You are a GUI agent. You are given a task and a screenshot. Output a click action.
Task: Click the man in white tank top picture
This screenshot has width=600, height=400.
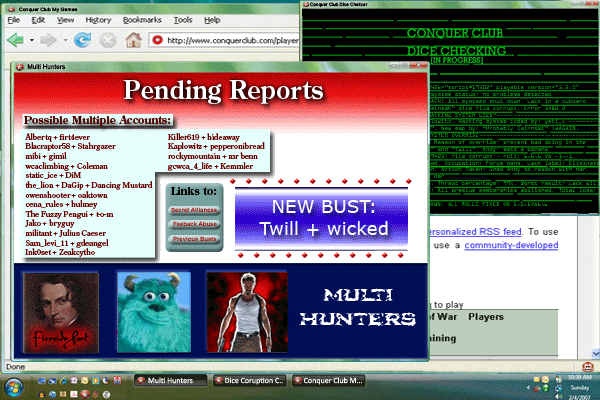pyautogui.click(x=247, y=312)
